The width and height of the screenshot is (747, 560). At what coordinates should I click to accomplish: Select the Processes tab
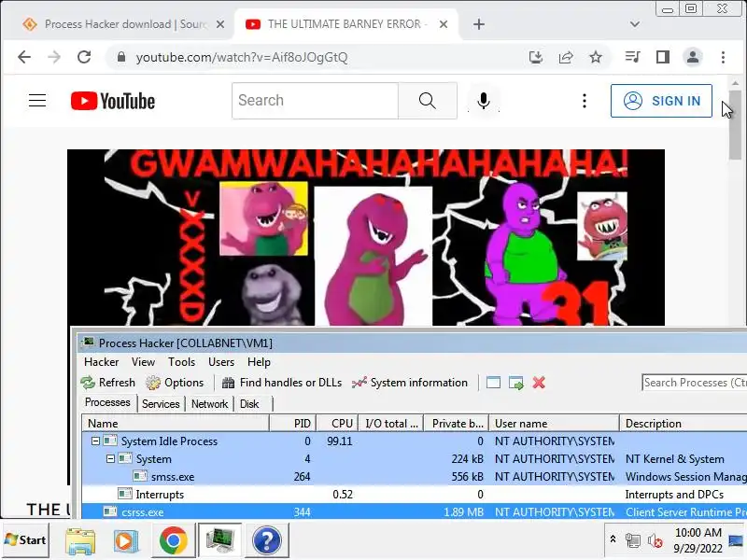coord(107,402)
